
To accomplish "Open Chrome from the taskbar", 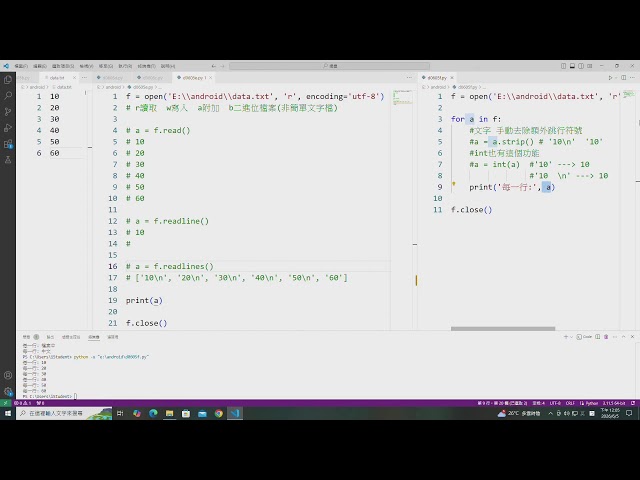I will (x=219, y=413).
